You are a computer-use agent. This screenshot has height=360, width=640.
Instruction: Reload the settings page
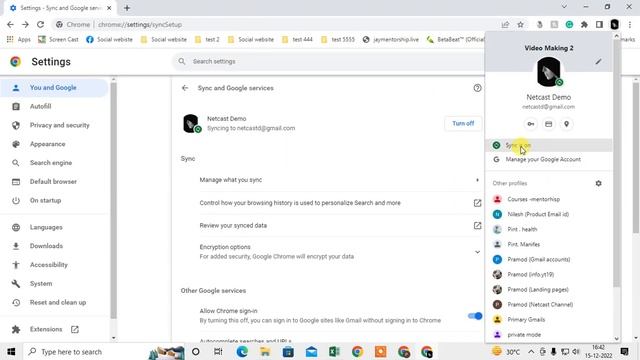coord(40,24)
